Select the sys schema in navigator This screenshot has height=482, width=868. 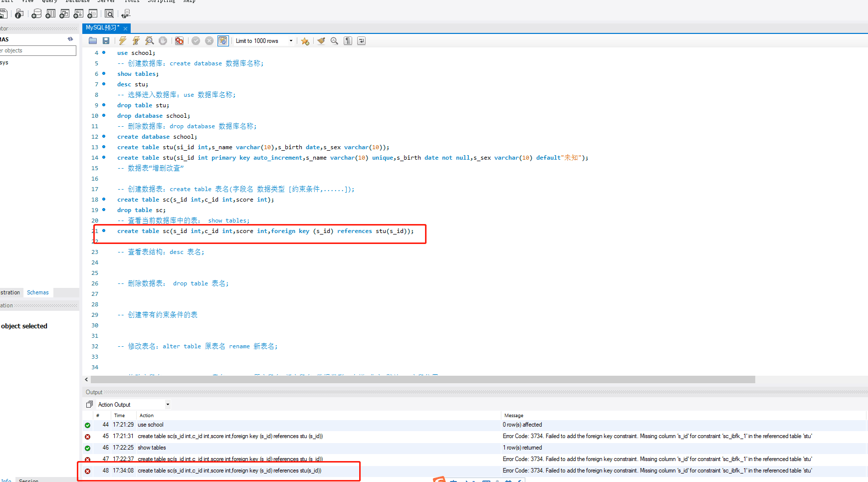coord(4,62)
